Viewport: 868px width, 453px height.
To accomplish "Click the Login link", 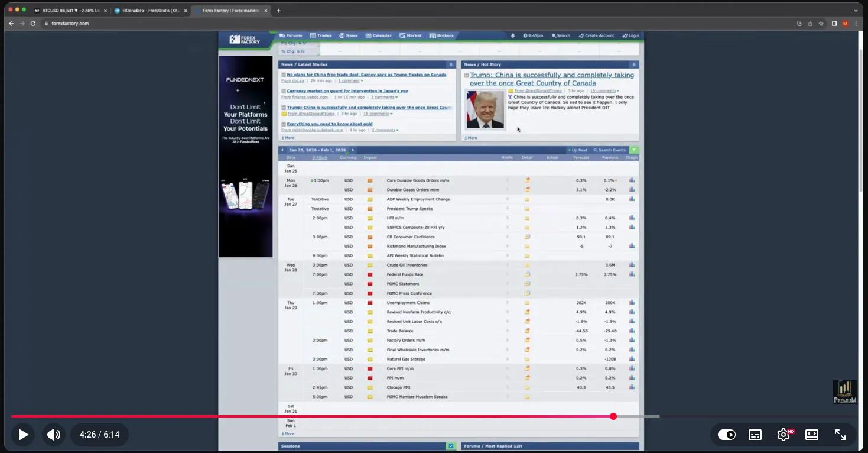I will [630, 35].
